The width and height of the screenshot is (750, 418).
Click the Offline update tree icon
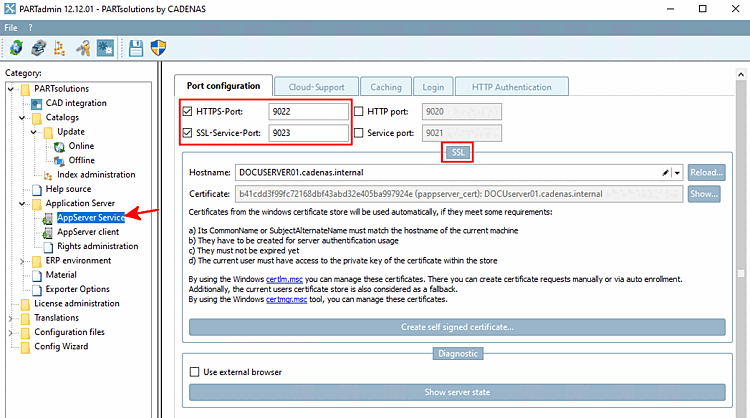coord(60,161)
